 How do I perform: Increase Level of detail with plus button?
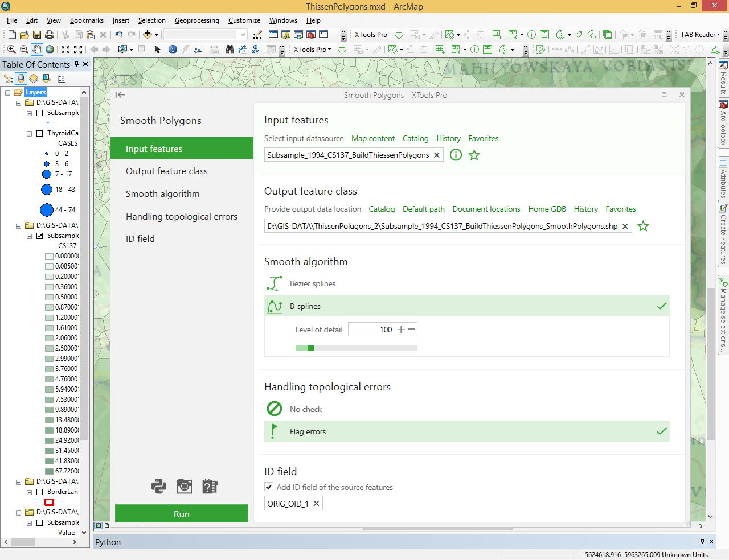pyautogui.click(x=401, y=330)
